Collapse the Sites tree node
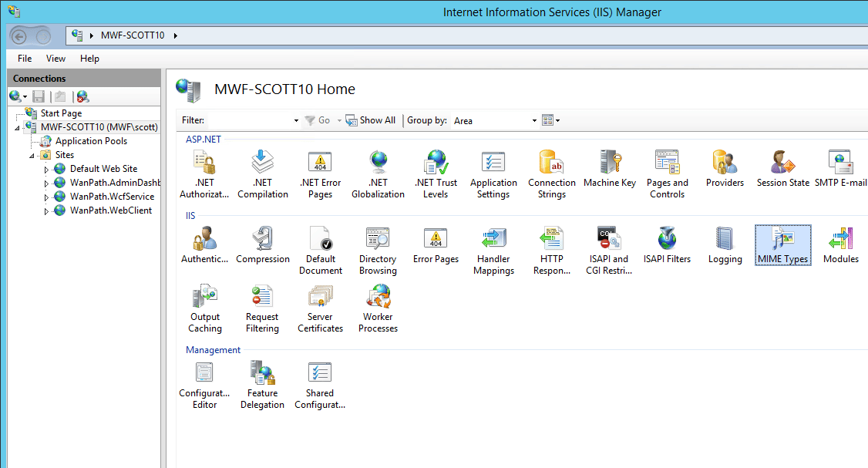Screen dimensions: 868x468 click(32, 156)
